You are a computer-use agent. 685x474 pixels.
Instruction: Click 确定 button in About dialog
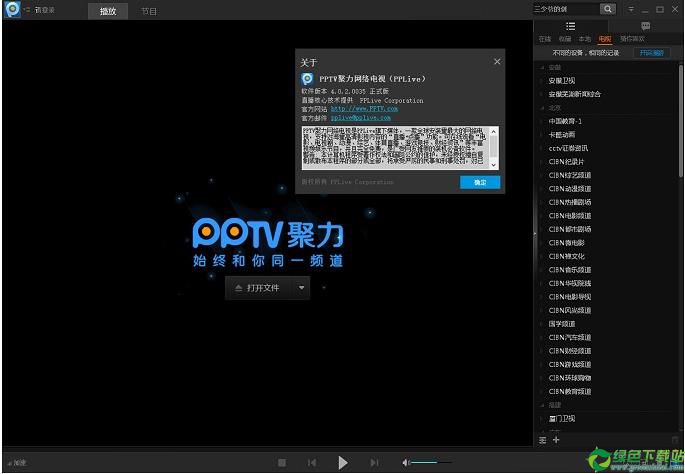pyautogui.click(x=479, y=182)
